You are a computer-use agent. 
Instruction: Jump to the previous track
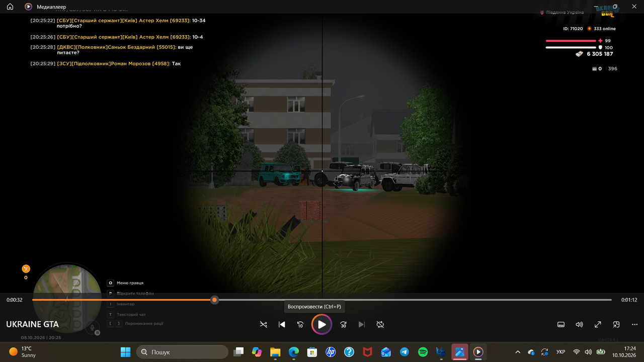[282, 325]
